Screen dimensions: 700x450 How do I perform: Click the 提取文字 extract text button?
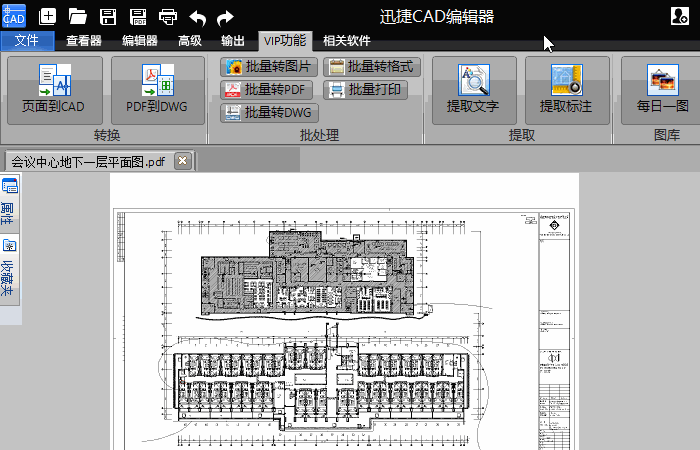pos(474,90)
